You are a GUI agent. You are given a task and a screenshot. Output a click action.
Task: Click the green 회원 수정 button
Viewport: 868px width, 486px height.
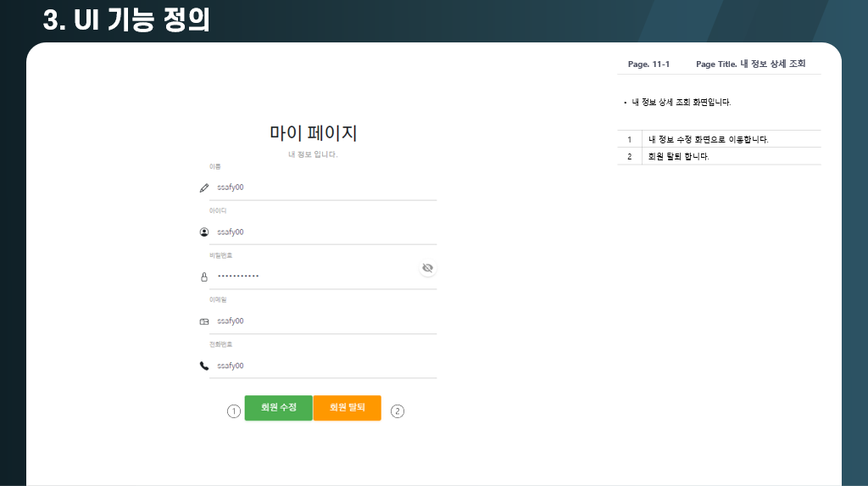click(x=278, y=408)
